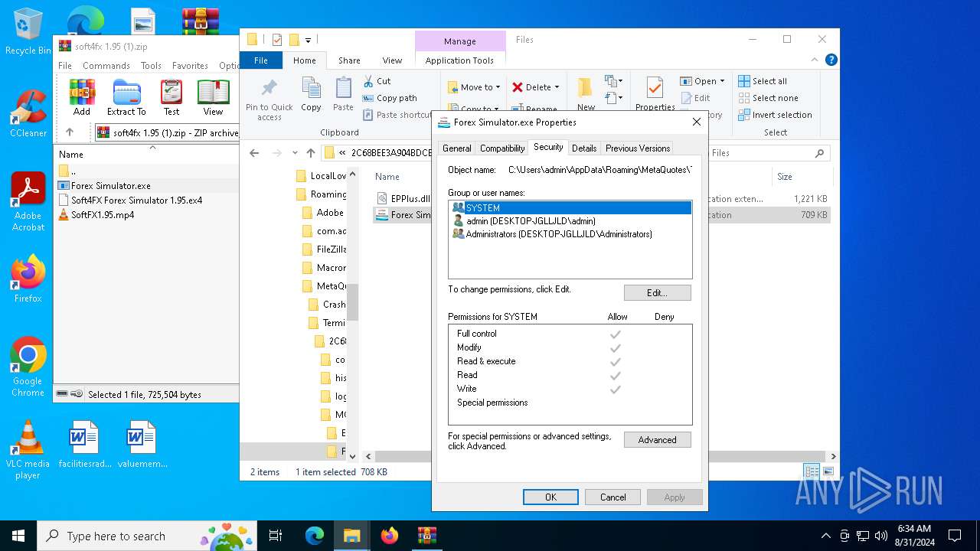The width and height of the screenshot is (980, 551).
Task: Close the Properties dialog
Action: [x=696, y=122]
